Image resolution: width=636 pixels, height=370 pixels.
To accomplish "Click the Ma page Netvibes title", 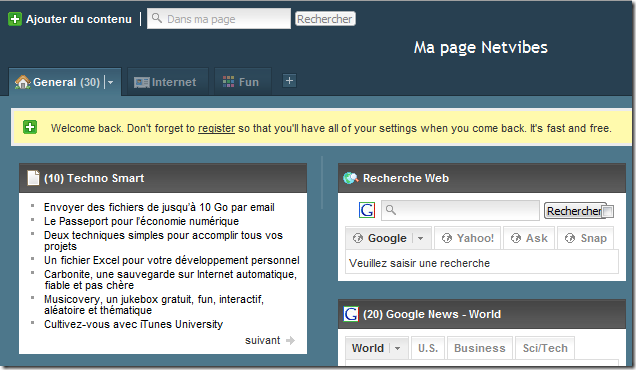I will coord(481,47).
